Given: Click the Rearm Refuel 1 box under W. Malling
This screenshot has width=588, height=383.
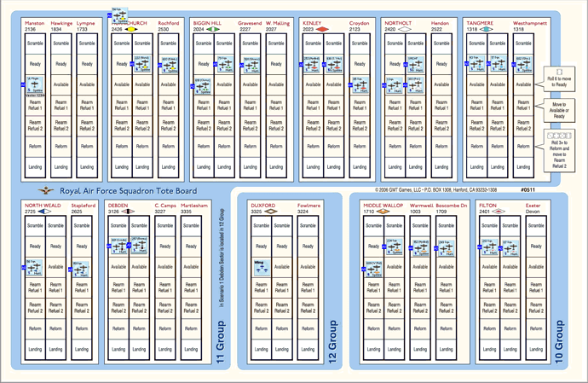Looking at the screenshot, I should point(276,105).
